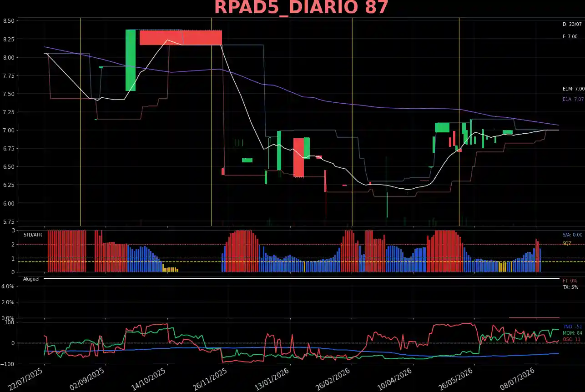Screen dimensions: 585x392
Task: Select the 6.75 price axis label
Action: [x=9, y=149]
